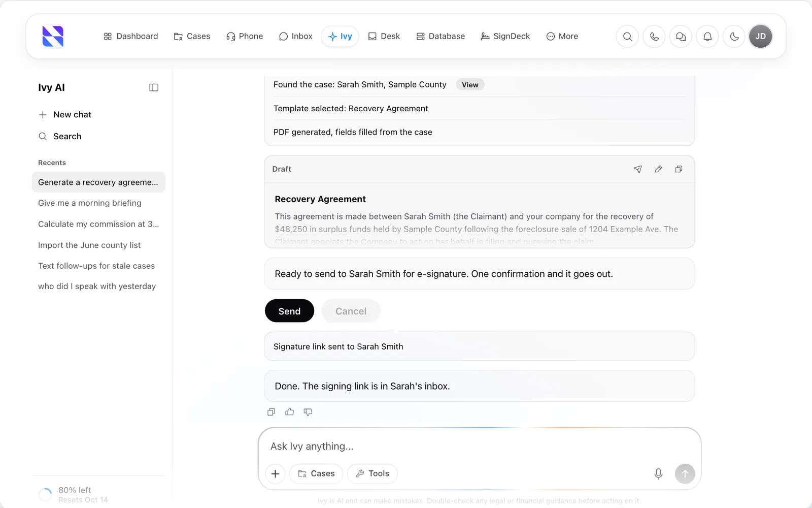Click the 80% left usage indicator

tap(74, 494)
